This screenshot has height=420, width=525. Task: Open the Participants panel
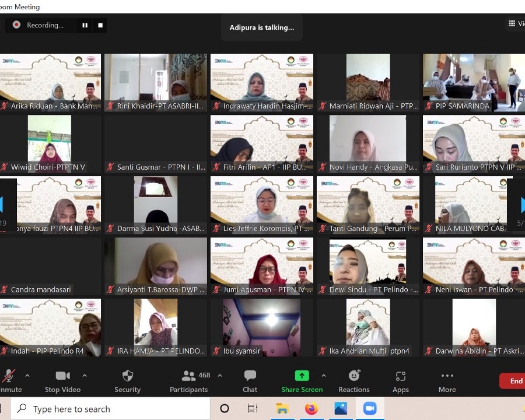pyautogui.click(x=189, y=376)
